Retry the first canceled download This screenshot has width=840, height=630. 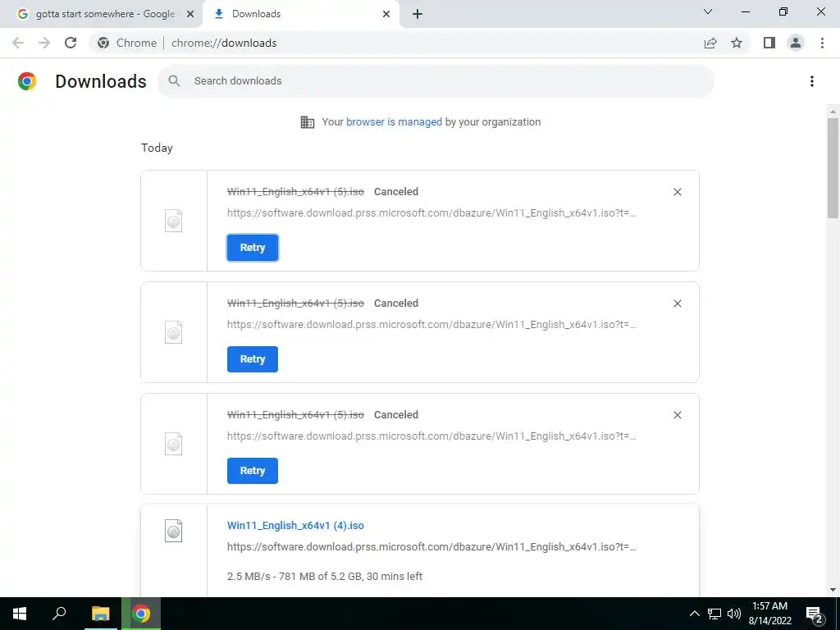[x=253, y=248]
